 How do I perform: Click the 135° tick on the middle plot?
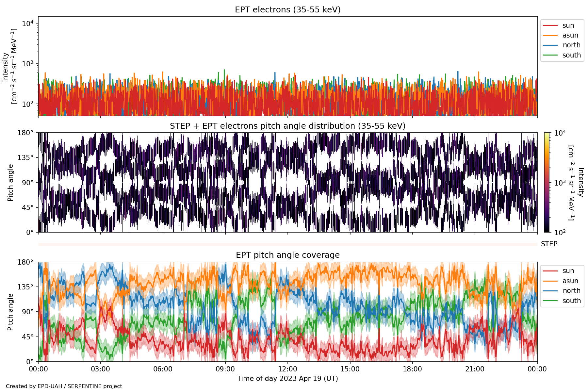pos(26,158)
